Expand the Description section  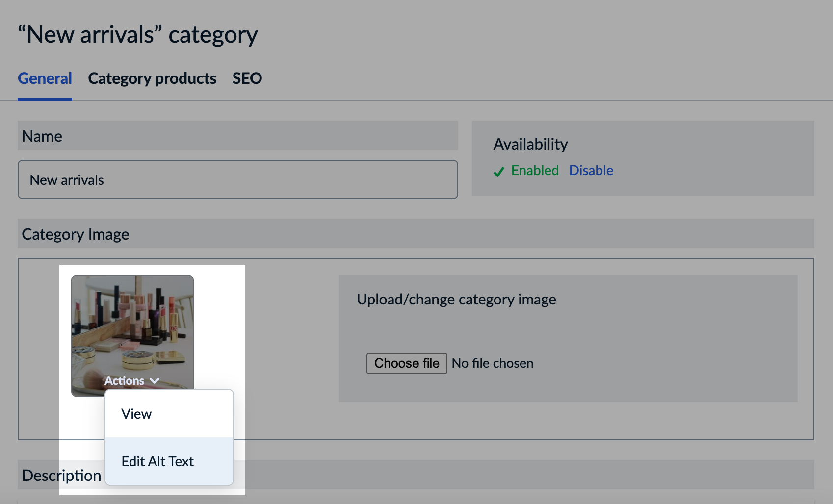pos(61,475)
